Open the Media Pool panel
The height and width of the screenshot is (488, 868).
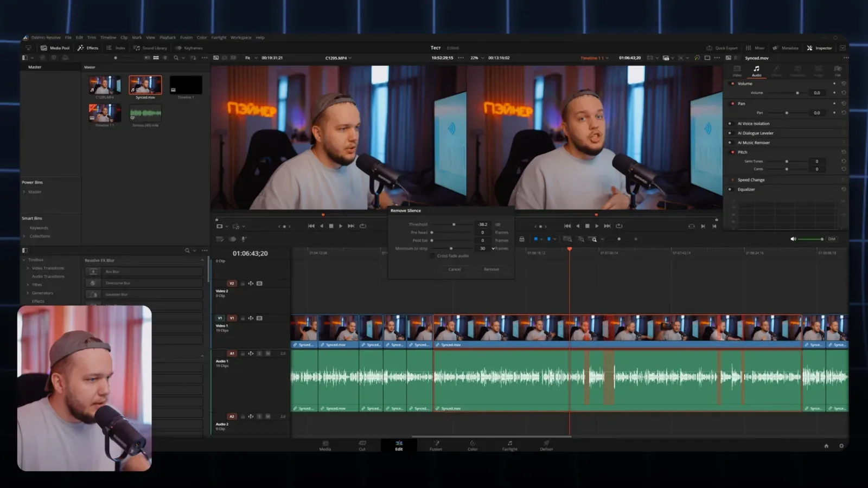pos(55,48)
